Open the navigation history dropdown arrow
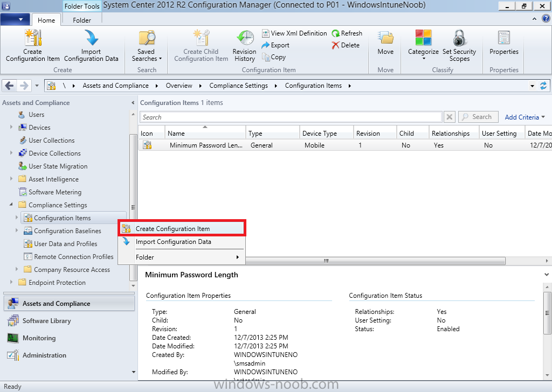Image resolution: width=552 pixels, height=392 pixels. click(x=37, y=86)
